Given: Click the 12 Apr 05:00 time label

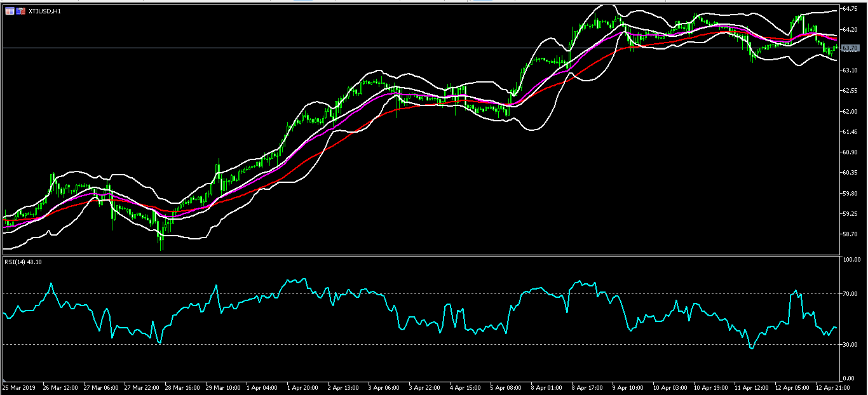Looking at the screenshot, I should [792, 387].
